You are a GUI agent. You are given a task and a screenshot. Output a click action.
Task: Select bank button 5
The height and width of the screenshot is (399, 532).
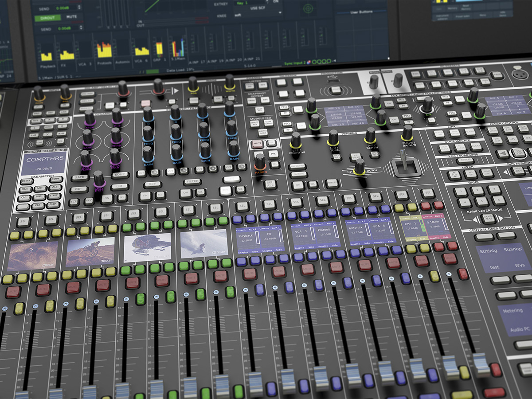coord(481,202)
